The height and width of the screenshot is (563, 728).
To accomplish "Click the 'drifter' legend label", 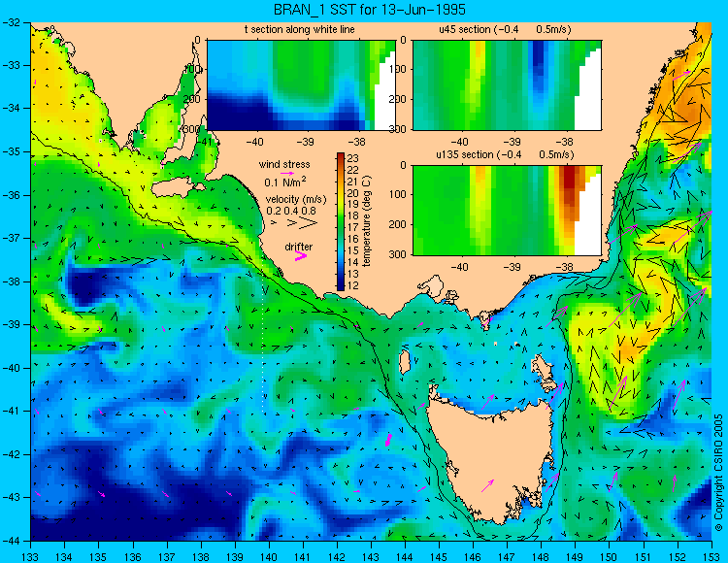I will coord(299,247).
